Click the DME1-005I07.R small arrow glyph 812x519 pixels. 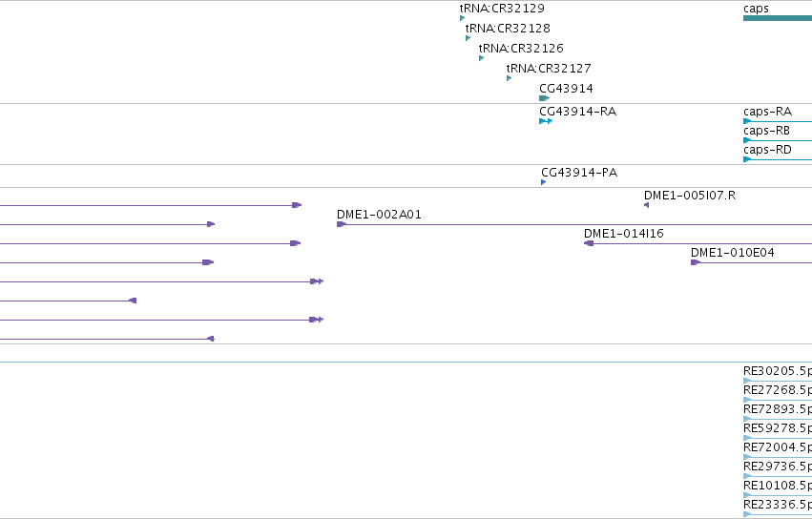click(646, 205)
